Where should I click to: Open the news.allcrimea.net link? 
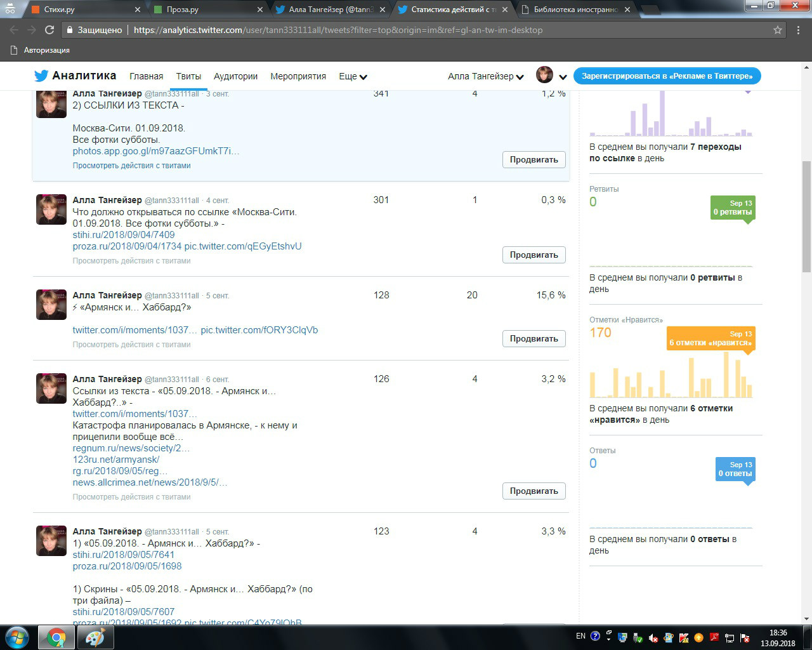click(150, 482)
